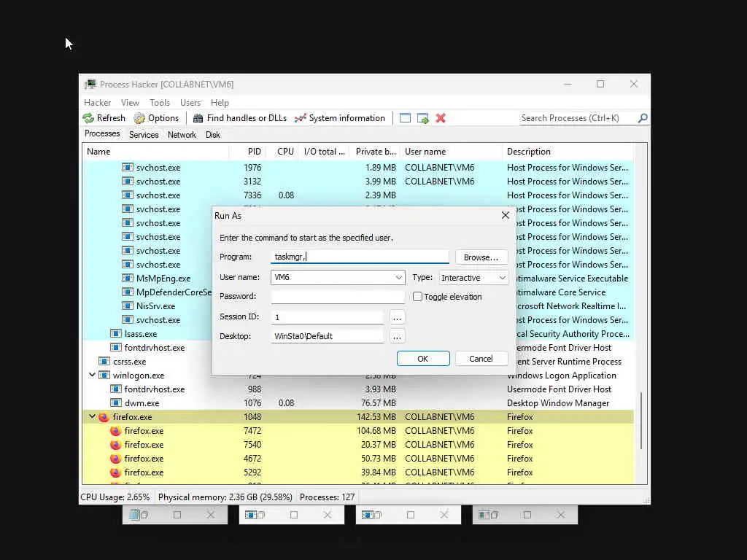The height and width of the screenshot is (560, 747).
Task: Select svchost.exe process with PID 3132
Action: pyautogui.click(x=357, y=182)
